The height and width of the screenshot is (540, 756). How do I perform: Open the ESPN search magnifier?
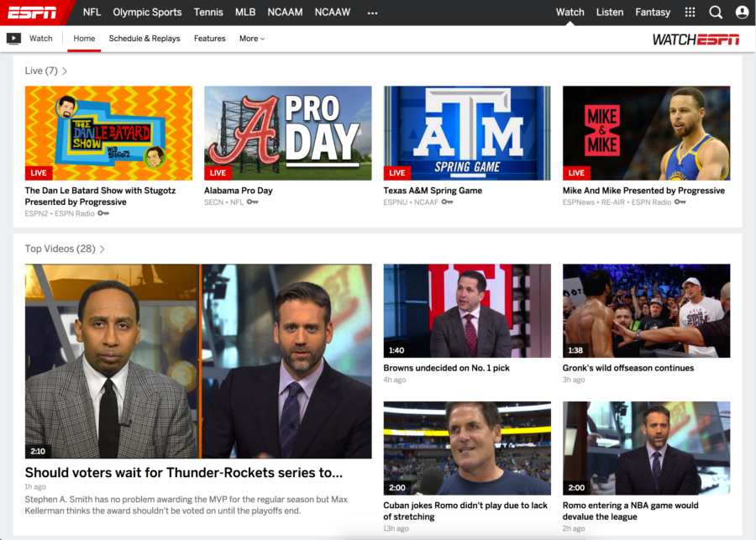[716, 12]
